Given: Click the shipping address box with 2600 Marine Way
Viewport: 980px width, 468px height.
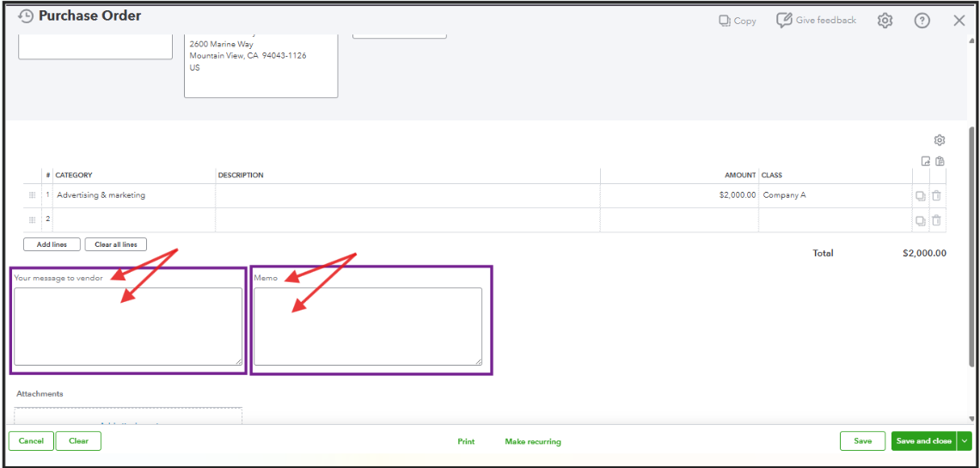Looking at the screenshot, I should pyautogui.click(x=260, y=65).
